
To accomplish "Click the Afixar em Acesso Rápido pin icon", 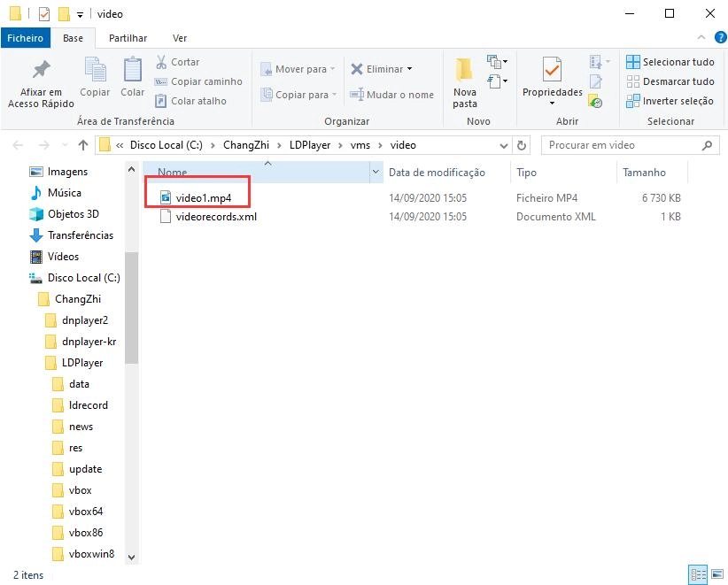I will pos(41,70).
